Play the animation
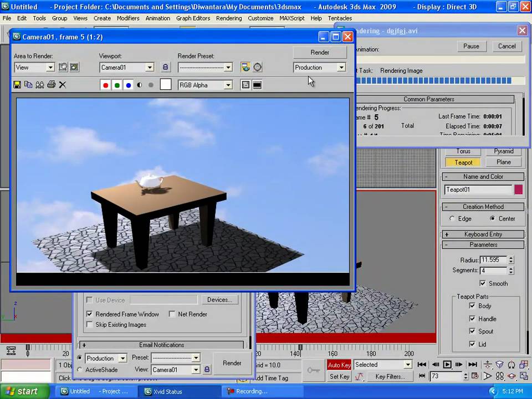 447,365
